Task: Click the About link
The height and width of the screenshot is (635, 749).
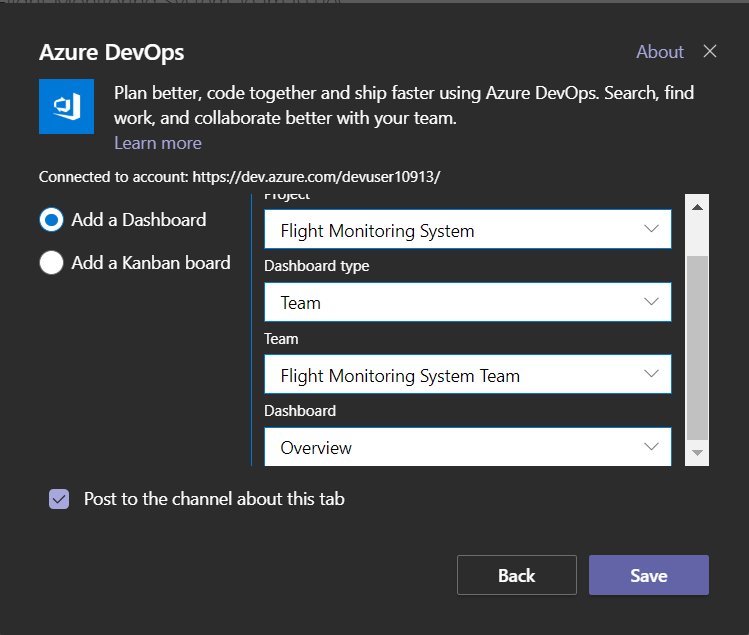Action: coord(660,52)
